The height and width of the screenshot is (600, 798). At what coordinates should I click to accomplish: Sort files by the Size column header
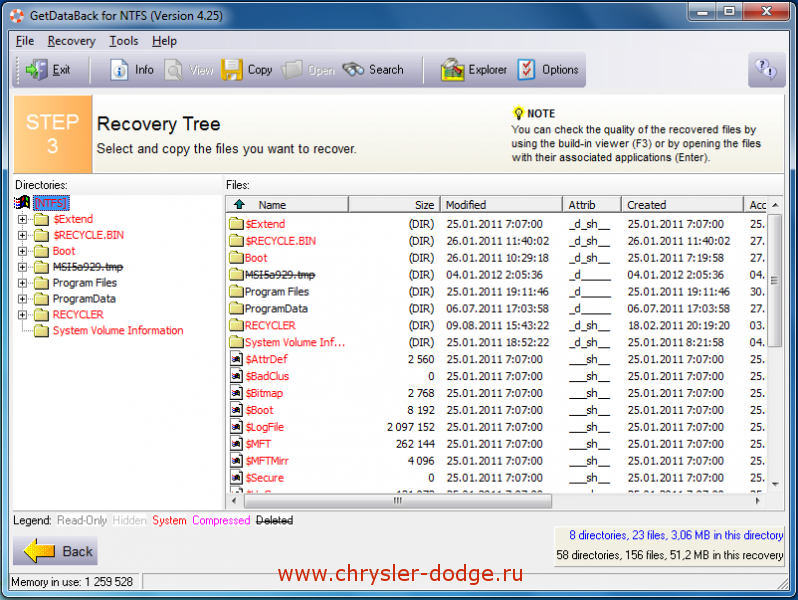click(x=394, y=205)
